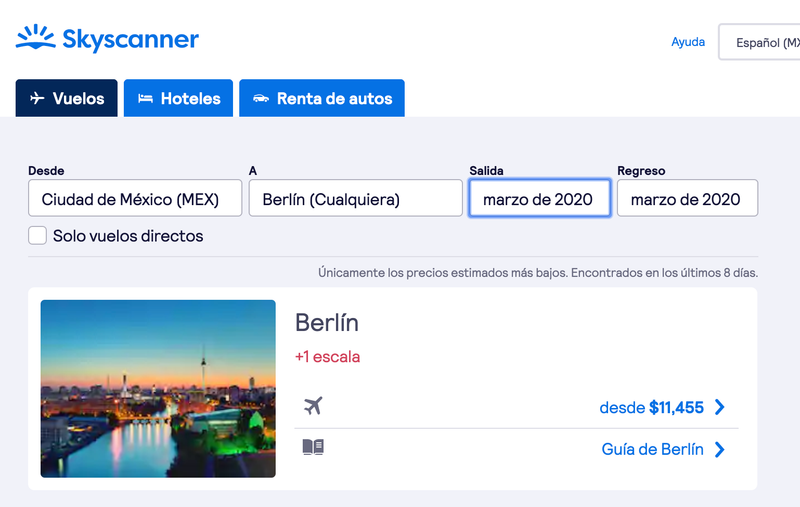
Task: Click the lowest estimated prices notice text
Action: (x=538, y=273)
